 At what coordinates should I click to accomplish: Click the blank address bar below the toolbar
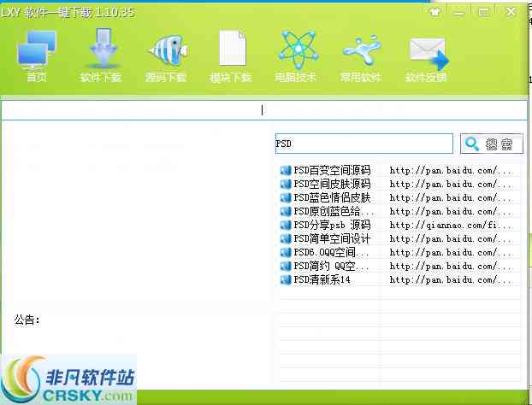[264, 110]
